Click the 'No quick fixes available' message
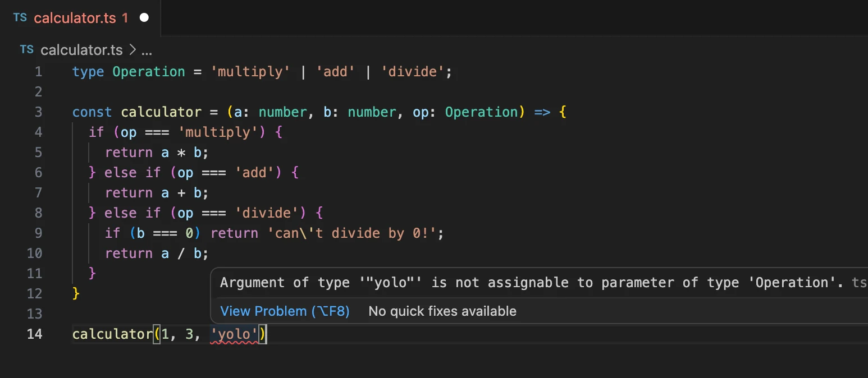 442,311
